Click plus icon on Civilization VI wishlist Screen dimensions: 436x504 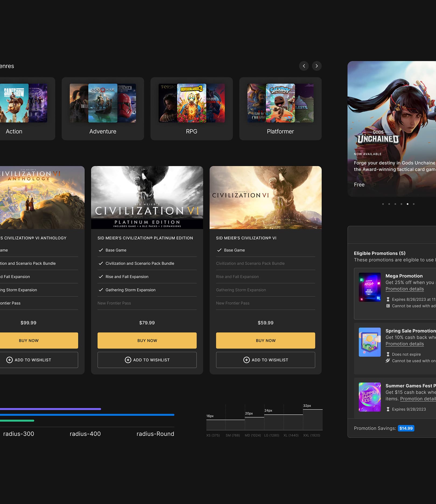tap(247, 360)
